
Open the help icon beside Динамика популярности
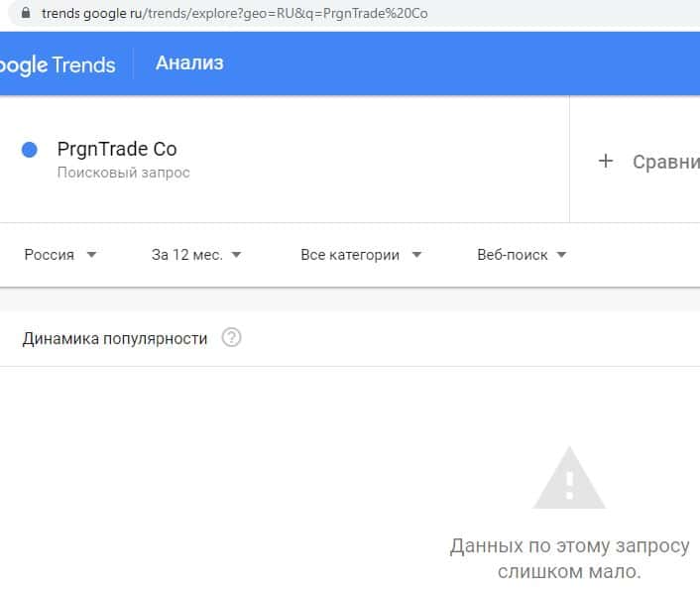click(231, 338)
